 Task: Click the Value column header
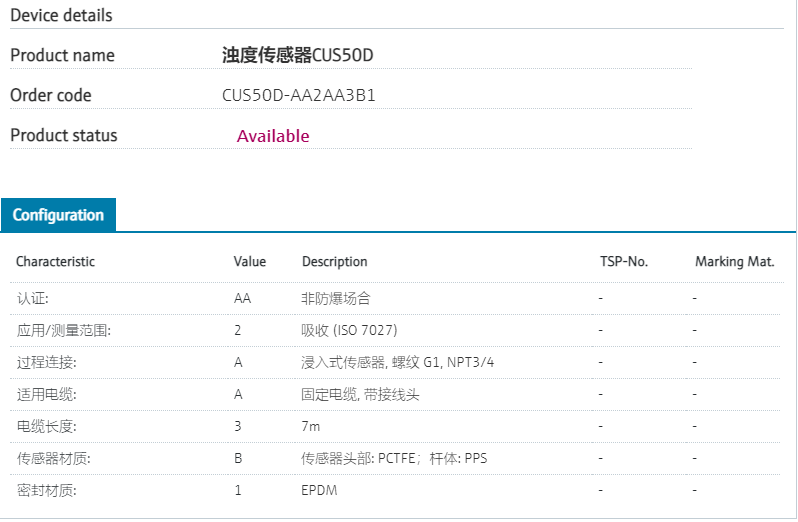pos(250,262)
